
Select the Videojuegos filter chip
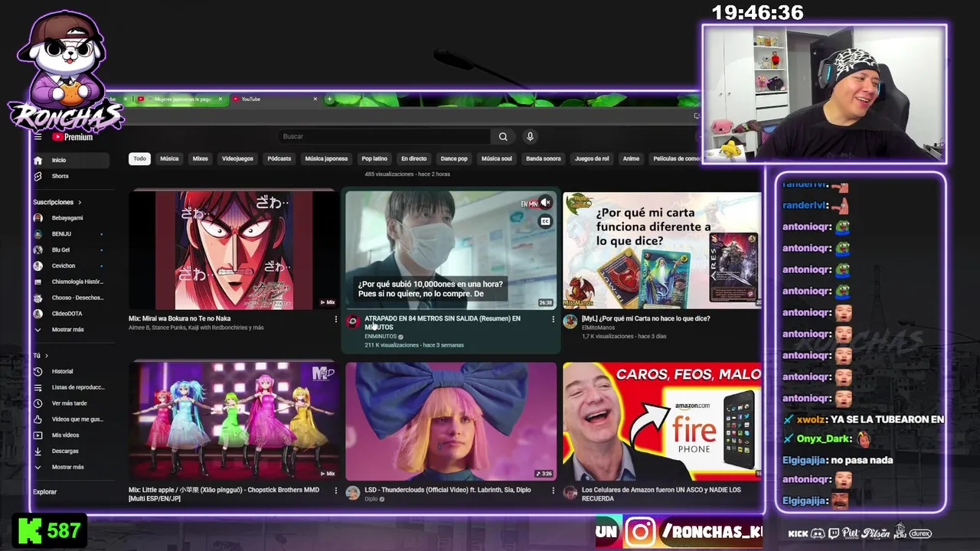point(237,158)
